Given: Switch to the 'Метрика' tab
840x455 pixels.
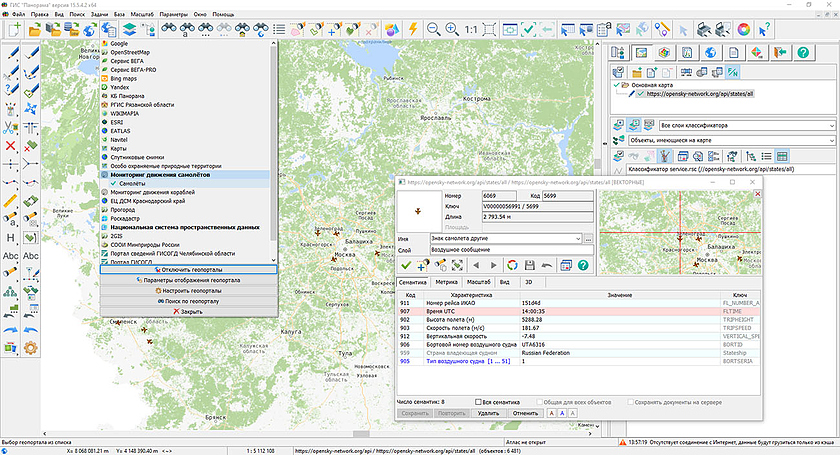Looking at the screenshot, I should (x=447, y=283).
